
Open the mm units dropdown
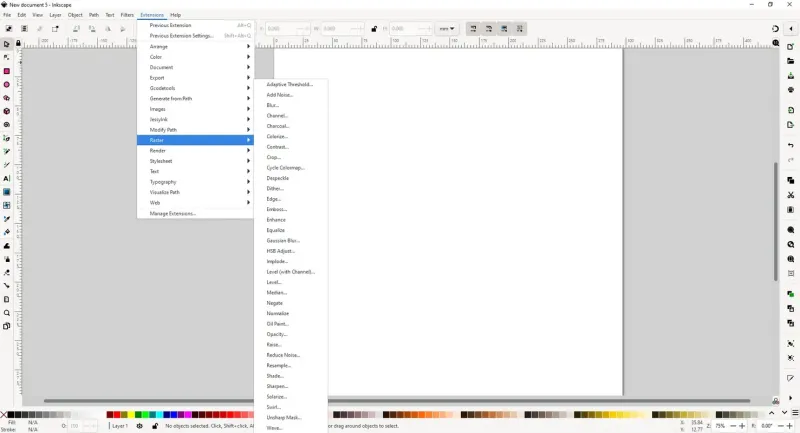[x=447, y=29]
